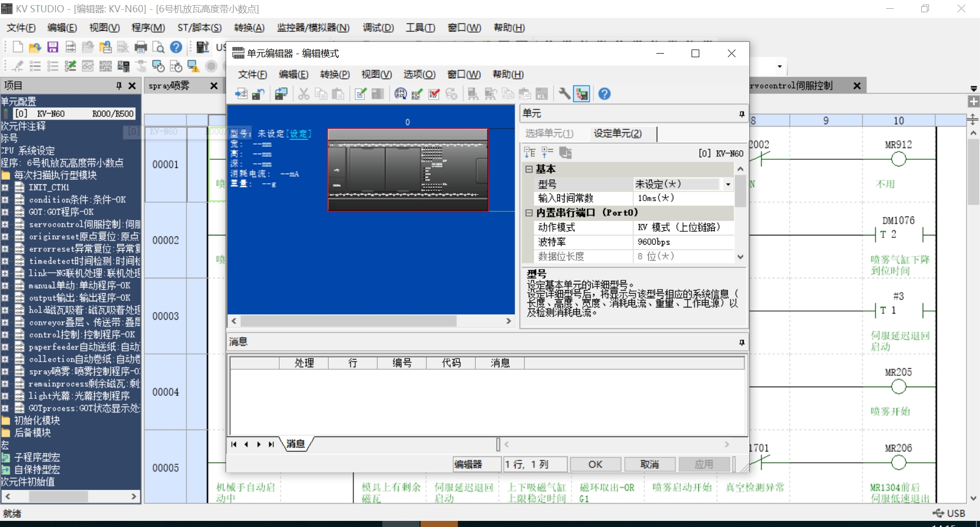Screen dimensions: 980x527
Task: Click the blue Help icon in Unit Editor toolbar
Action: click(x=604, y=94)
